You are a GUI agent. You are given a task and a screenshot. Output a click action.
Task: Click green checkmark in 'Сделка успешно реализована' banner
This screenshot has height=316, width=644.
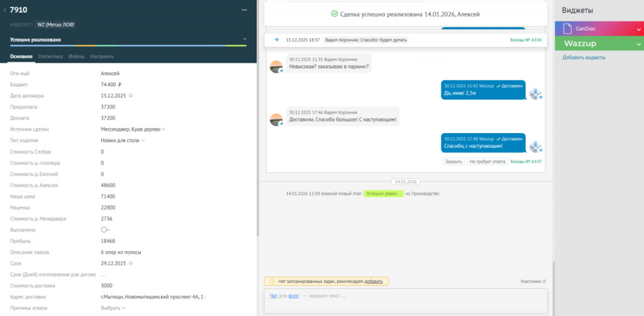[335, 14]
